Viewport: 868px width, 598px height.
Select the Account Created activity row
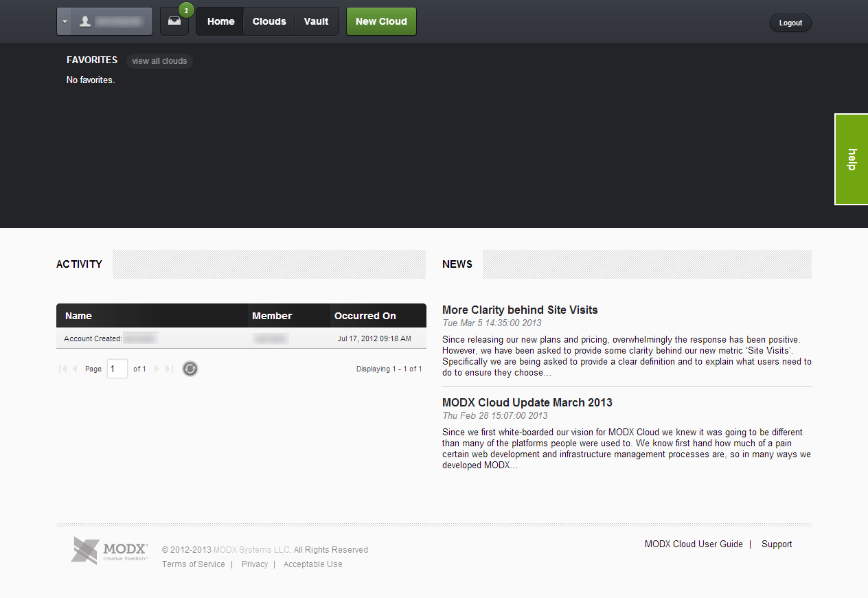click(241, 338)
